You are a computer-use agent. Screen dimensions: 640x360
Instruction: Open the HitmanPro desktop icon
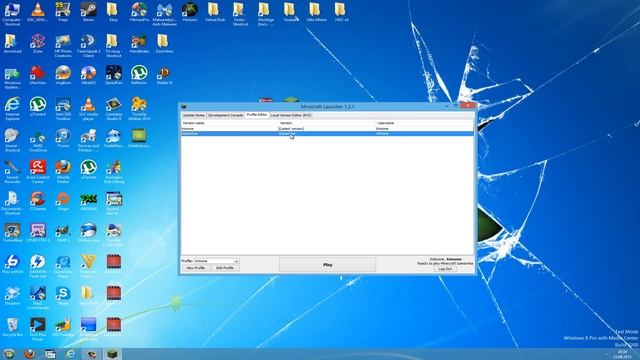tap(139, 12)
